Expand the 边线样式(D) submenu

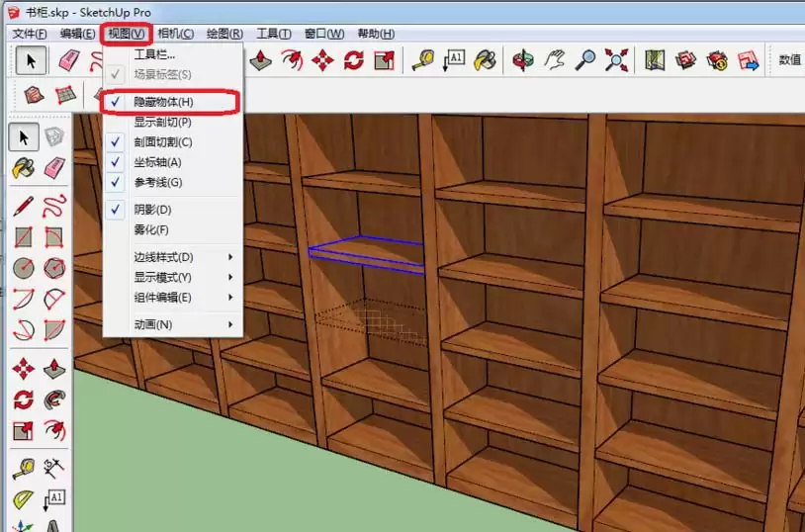click(x=172, y=257)
